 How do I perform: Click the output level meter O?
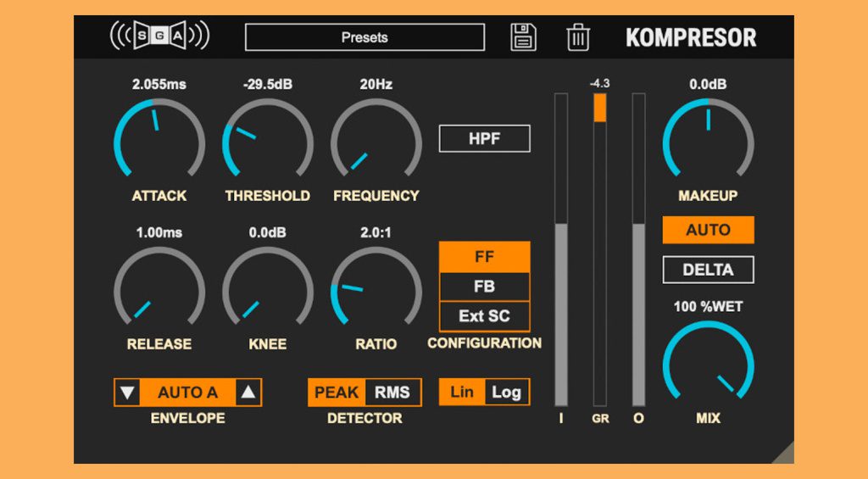pyautogui.click(x=639, y=250)
